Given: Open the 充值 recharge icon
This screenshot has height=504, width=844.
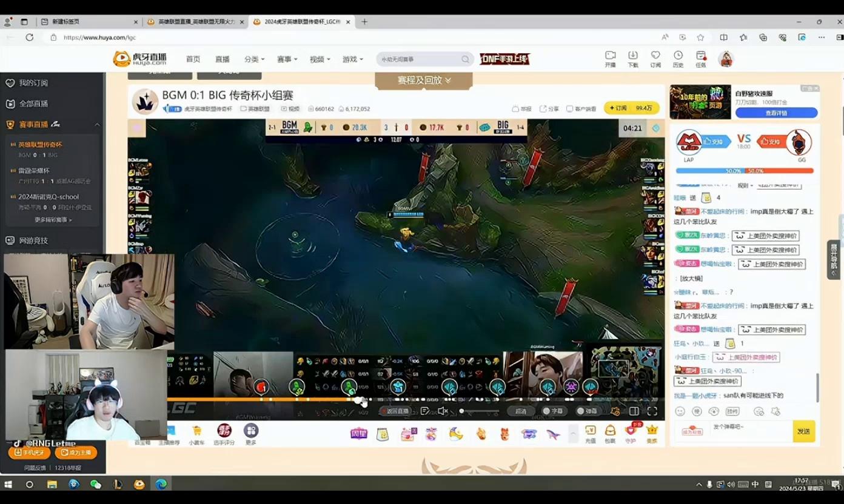Looking at the screenshot, I should pyautogui.click(x=590, y=433).
